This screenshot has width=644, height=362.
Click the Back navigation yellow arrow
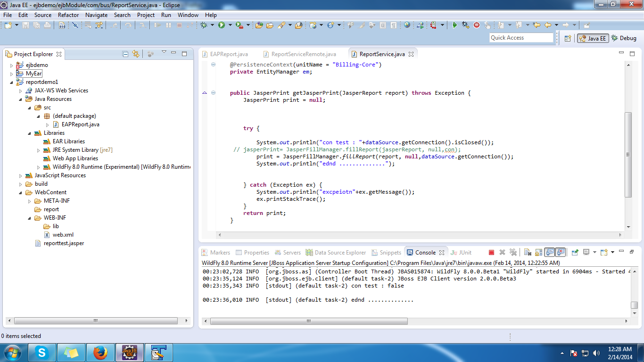[x=547, y=25]
